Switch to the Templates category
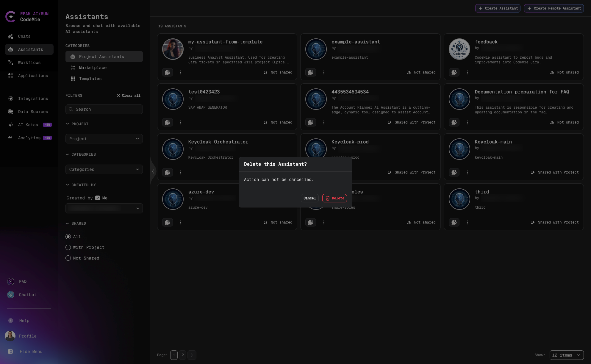 [90, 79]
